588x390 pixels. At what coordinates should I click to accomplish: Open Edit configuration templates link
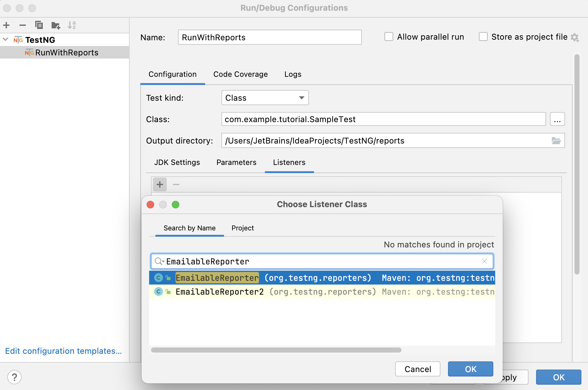coord(64,351)
